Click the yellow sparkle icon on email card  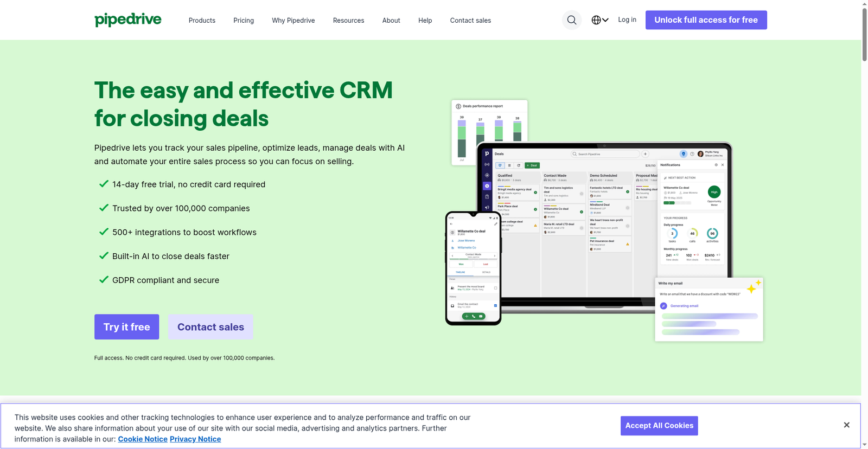tap(753, 287)
